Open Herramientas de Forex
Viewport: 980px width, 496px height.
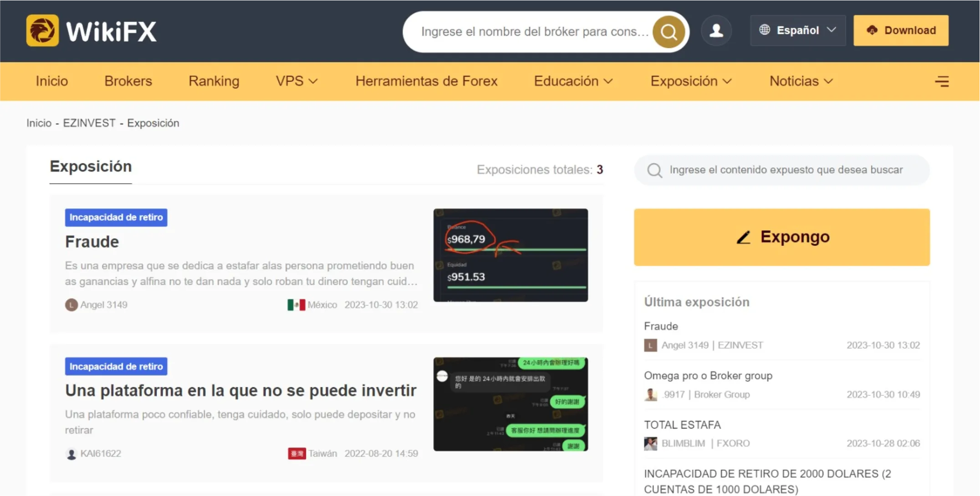pos(426,81)
